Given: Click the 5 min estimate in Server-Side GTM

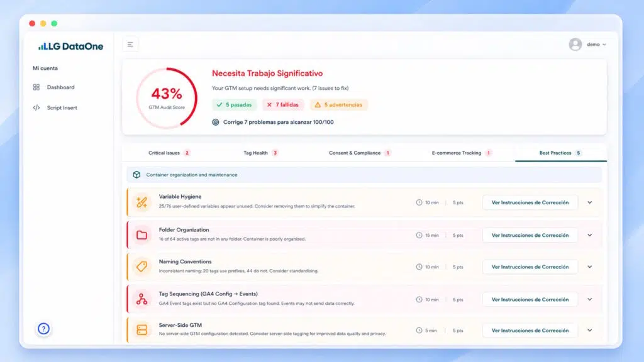Looking at the screenshot, I should (x=431, y=331).
